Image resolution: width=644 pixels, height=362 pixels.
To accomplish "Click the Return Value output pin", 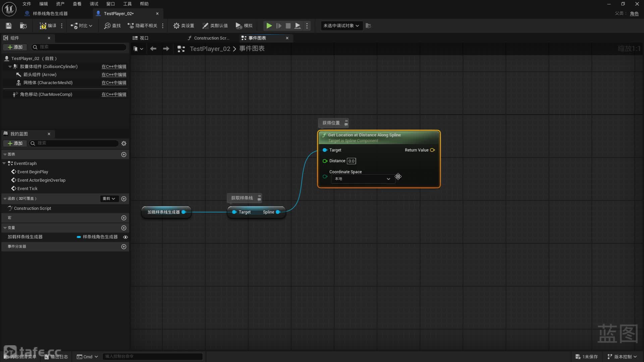I will coord(432,150).
